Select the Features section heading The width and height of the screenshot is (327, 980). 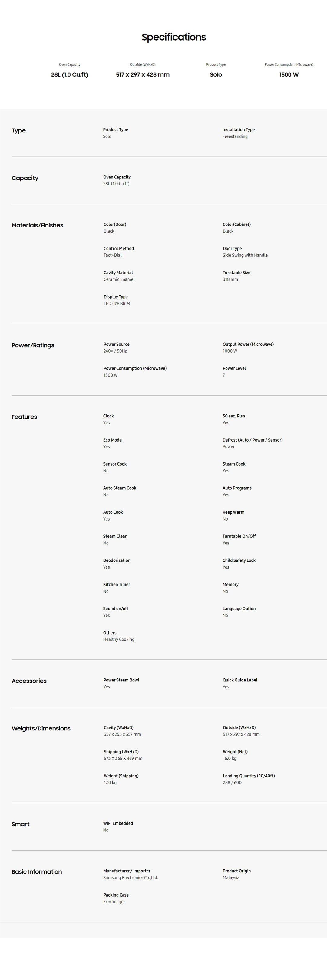coord(24,416)
